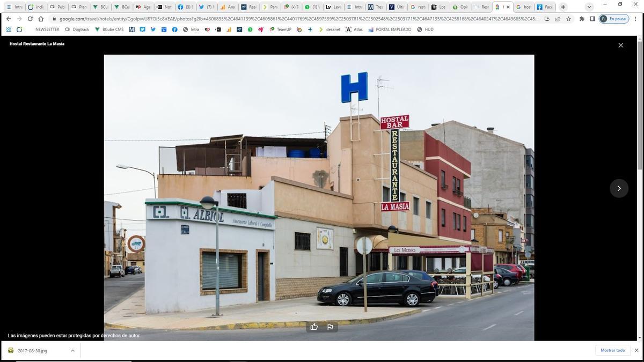Switch to the Facebook tab

pos(544,6)
